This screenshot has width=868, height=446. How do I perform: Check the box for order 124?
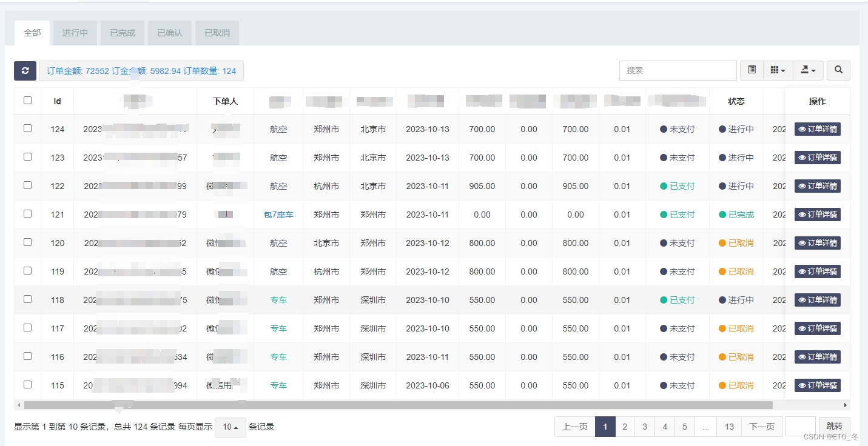tap(27, 128)
